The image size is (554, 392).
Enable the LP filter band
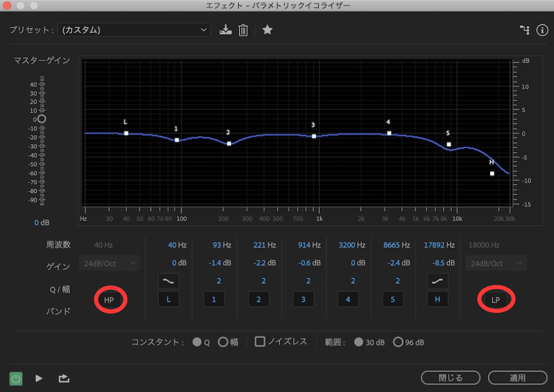click(495, 299)
